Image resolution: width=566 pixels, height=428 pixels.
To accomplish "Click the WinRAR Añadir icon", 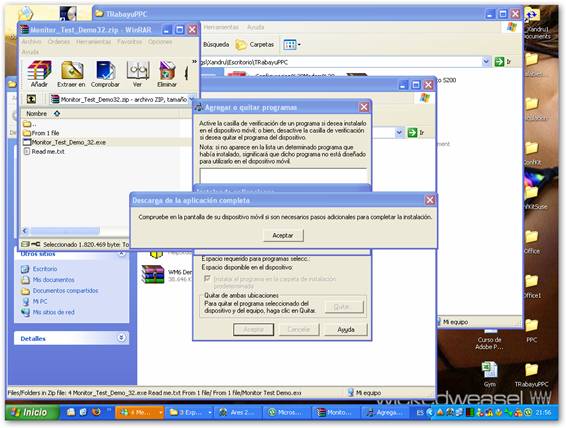I will [x=39, y=74].
